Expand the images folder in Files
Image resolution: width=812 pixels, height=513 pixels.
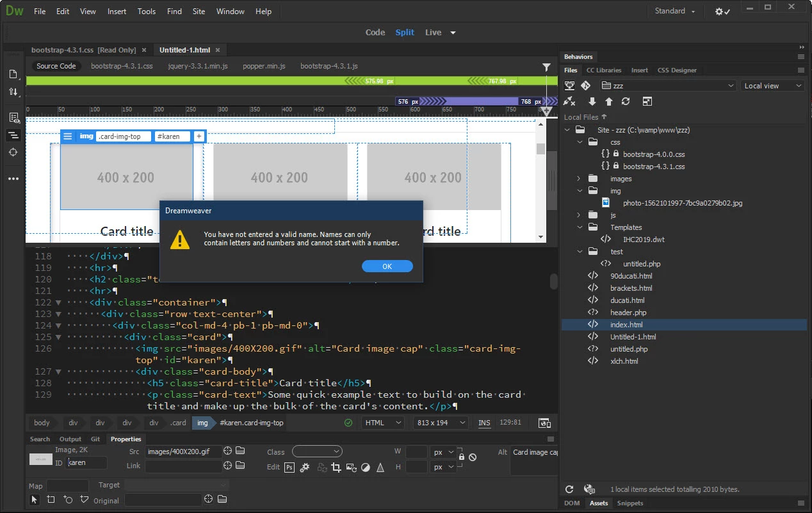click(x=579, y=179)
